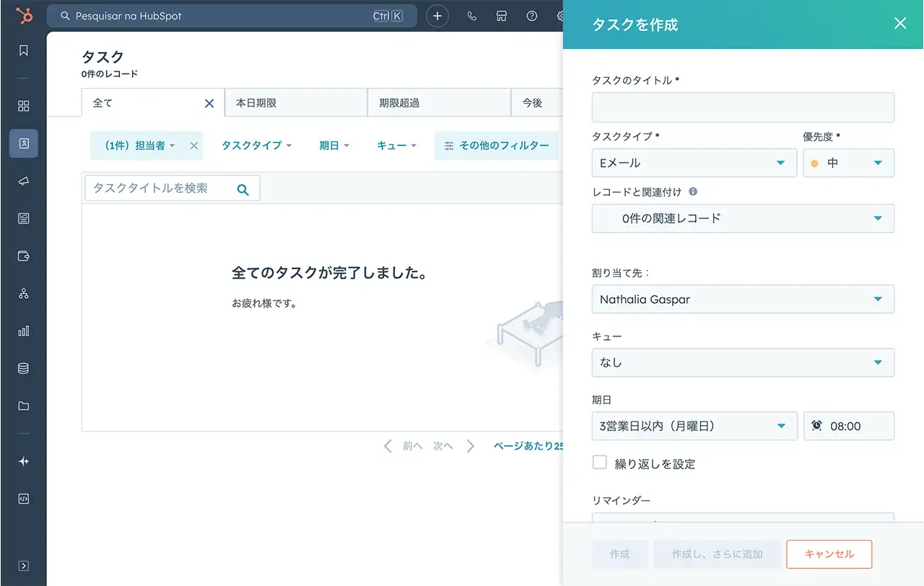Click the magnifier icon in task title search
The image size is (924, 586).
coord(243,189)
